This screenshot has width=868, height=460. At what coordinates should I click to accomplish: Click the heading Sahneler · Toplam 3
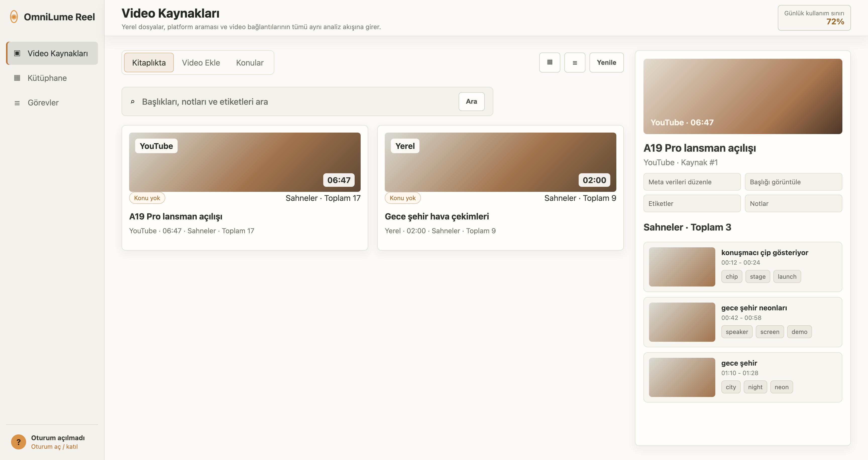point(687,227)
